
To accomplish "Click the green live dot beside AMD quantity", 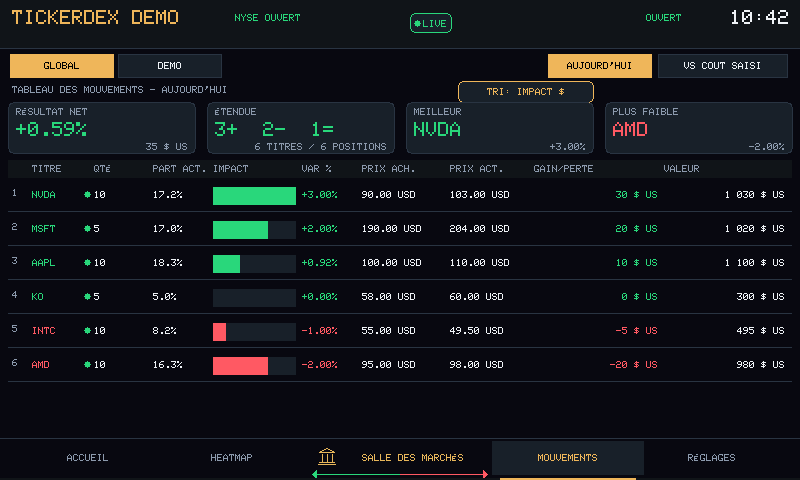I will coord(87,365).
